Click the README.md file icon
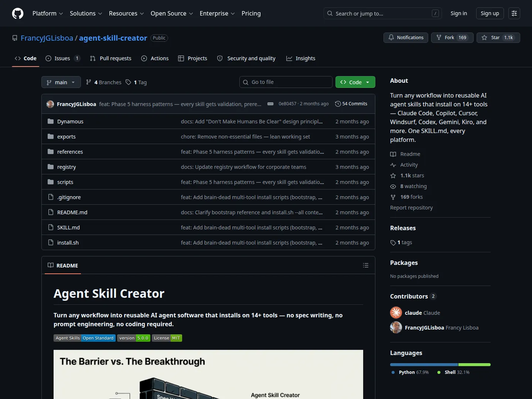This screenshot has height=399, width=532. pyautogui.click(x=51, y=212)
